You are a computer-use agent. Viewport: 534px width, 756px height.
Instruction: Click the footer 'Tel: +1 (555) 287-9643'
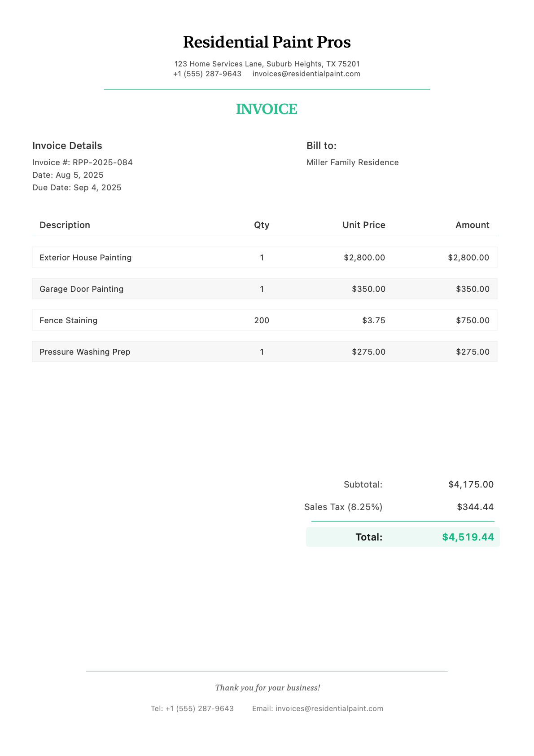[x=192, y=708]
